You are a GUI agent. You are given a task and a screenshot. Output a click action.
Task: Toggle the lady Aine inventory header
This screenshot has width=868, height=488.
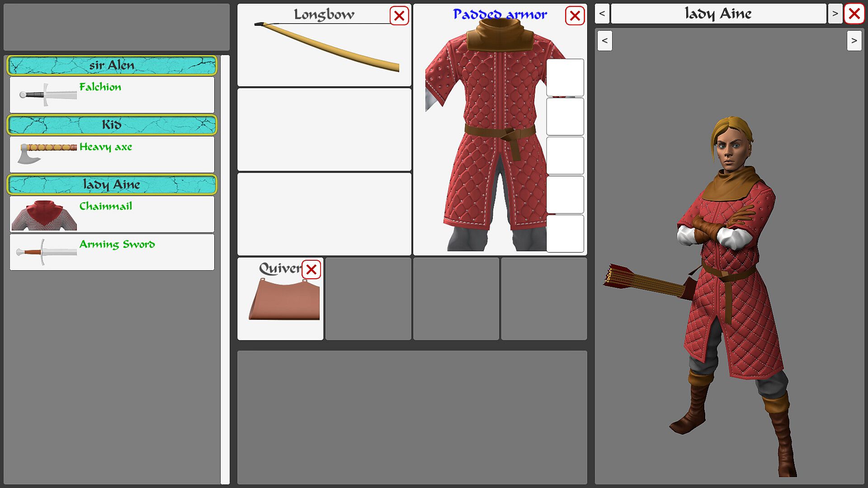pyautogui.click(x=112, y=184)
